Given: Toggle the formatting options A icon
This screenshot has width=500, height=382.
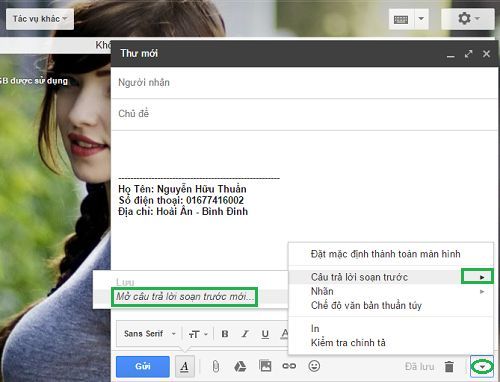Looking at the screenshot, I should pos(185,366).
